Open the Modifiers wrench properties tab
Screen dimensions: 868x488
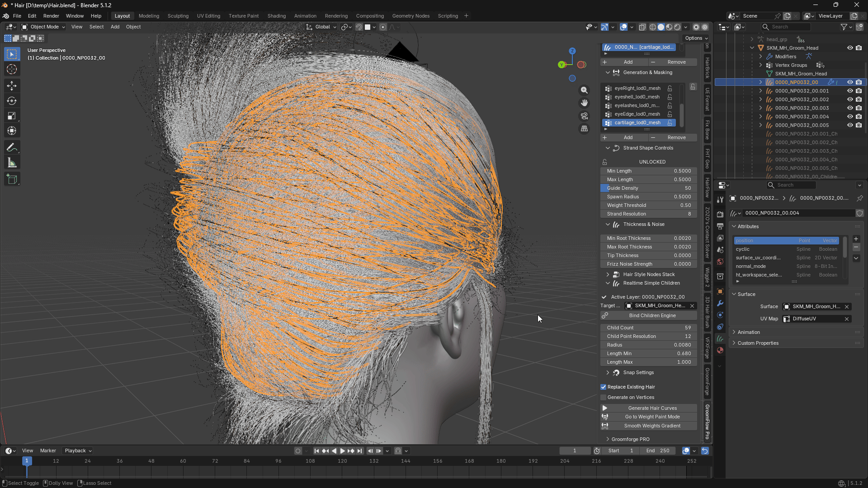[720, 303]
